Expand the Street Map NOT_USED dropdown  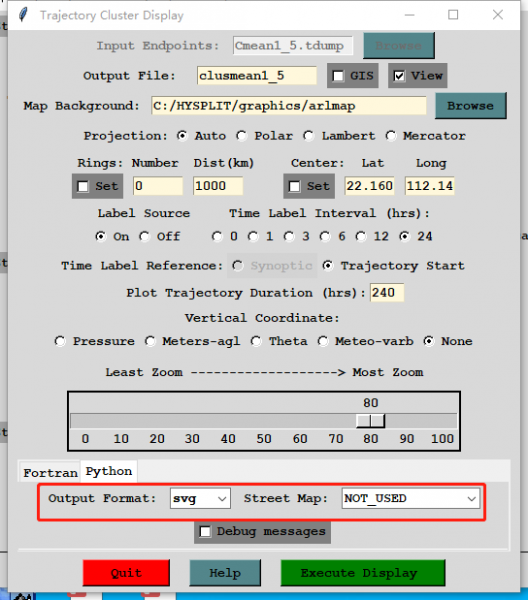coord(411,498)
